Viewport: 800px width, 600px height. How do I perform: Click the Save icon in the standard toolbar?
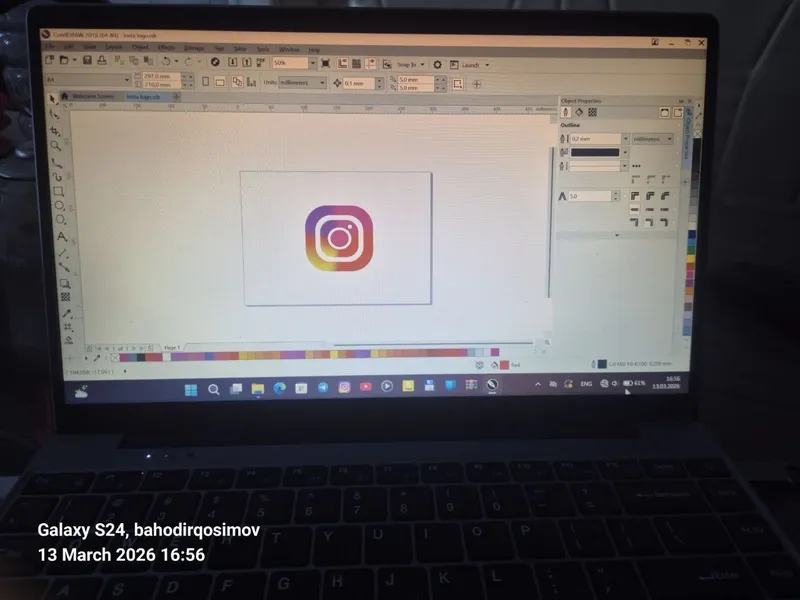87,60
